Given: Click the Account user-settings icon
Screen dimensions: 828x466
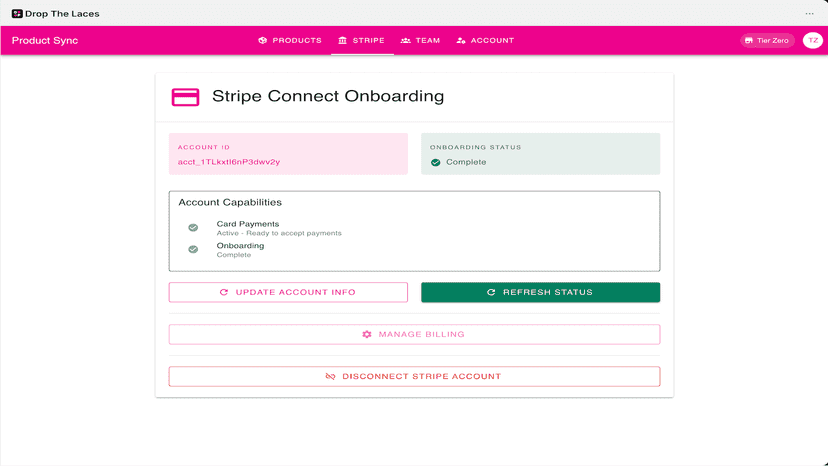Looking at the screenshot, I should click(461, 40).
